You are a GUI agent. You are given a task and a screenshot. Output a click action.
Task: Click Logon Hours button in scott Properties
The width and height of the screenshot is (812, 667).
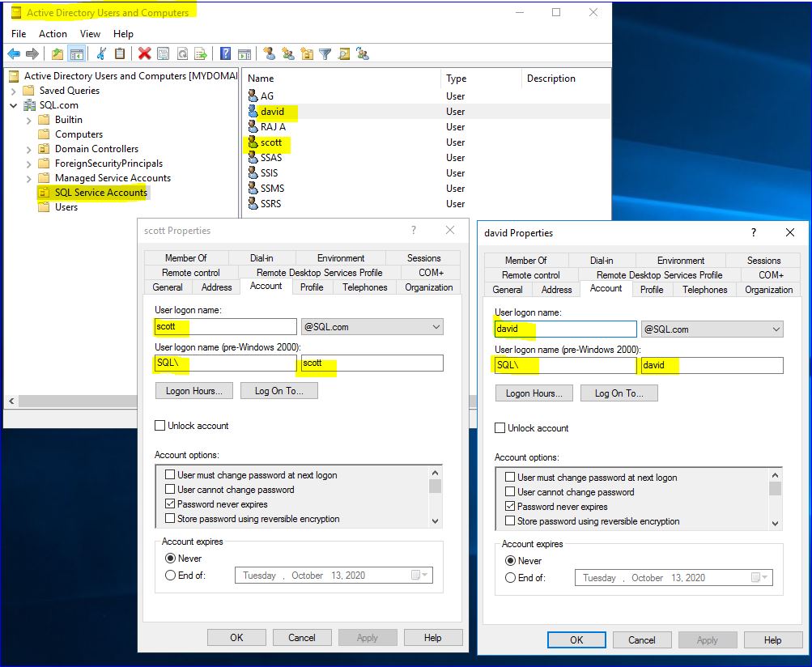click(x=193, y=391)
